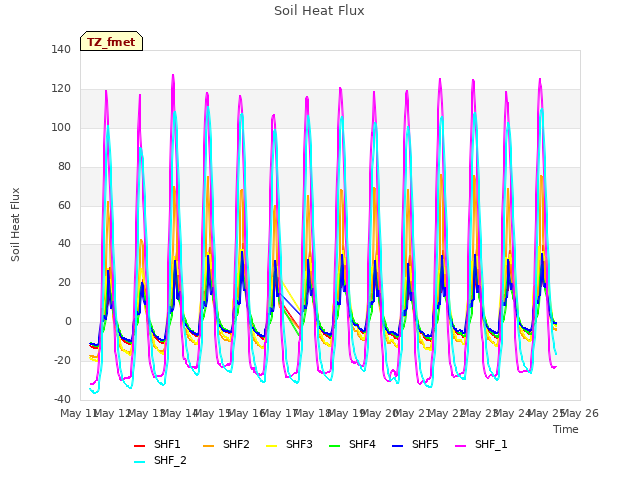This screenshot has width=640, height=480.
Task: Select the SHF3 legend label
Action: pyautogui.click(x=299, y=444)
